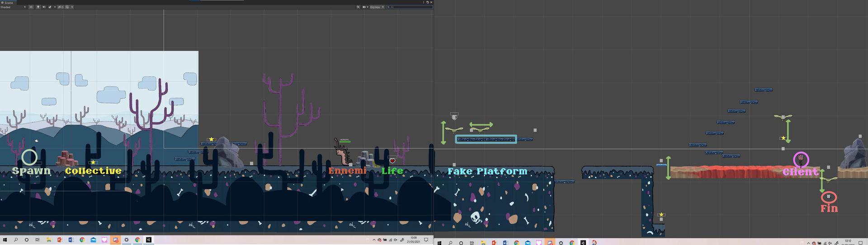868x245 pixels.
Task: Open Word on 10:09 taskbar
Action: tap(71, 240)
